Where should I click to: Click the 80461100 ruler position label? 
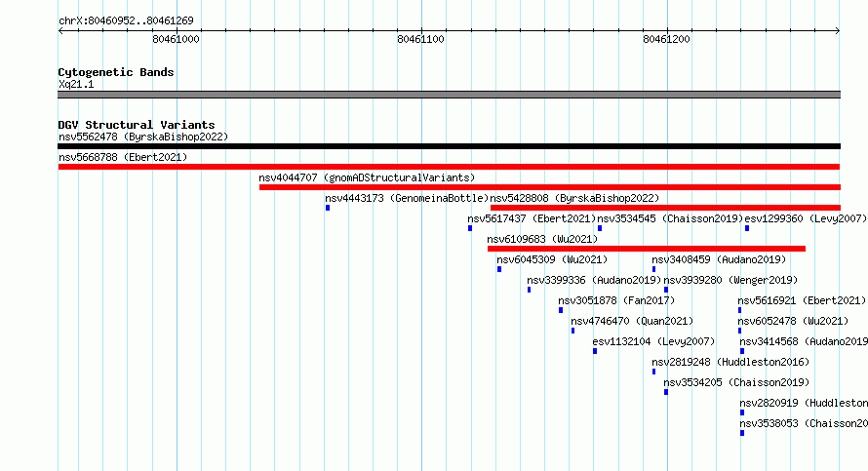tap(420, 39)
